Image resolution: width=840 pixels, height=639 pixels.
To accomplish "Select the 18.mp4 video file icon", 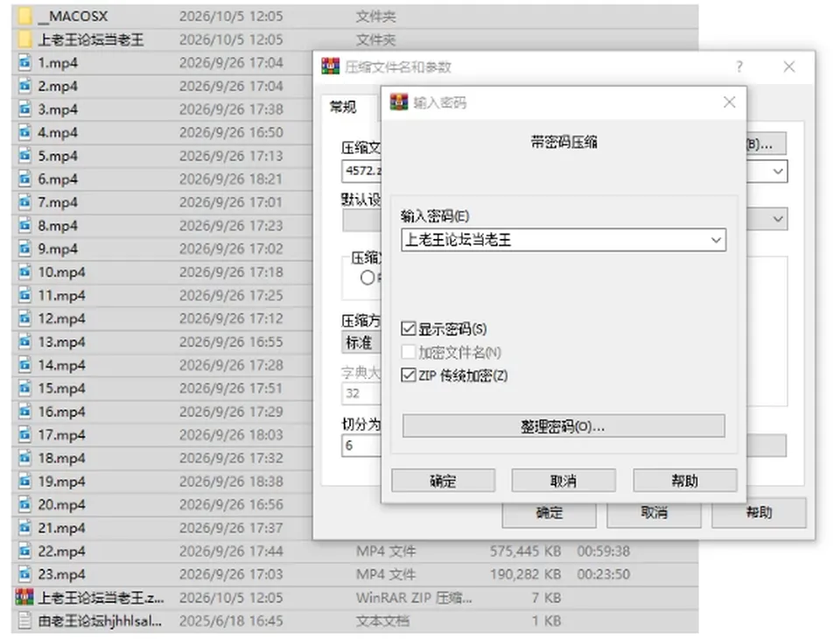I will click(24, 458).
